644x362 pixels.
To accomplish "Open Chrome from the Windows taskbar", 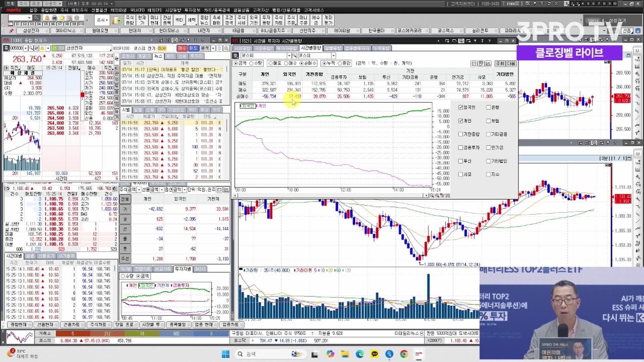I will pos(404,354).
